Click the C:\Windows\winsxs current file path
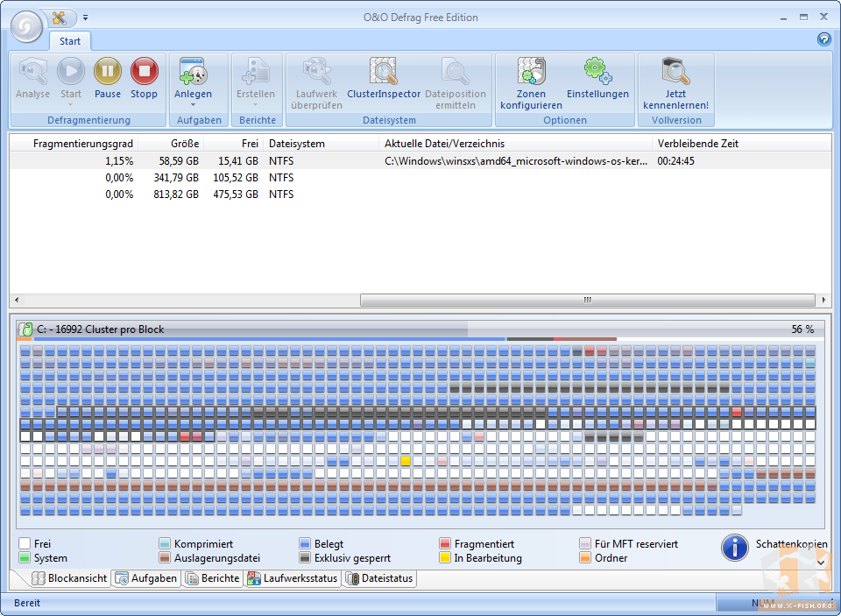Viewport: 841px width, 616px height. (516, 161)
